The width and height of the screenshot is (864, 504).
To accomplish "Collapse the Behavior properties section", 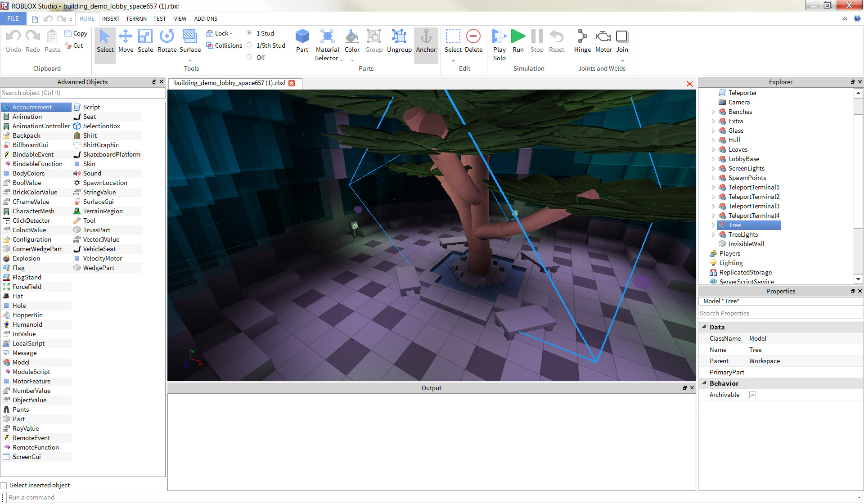I will pos(704,383).
